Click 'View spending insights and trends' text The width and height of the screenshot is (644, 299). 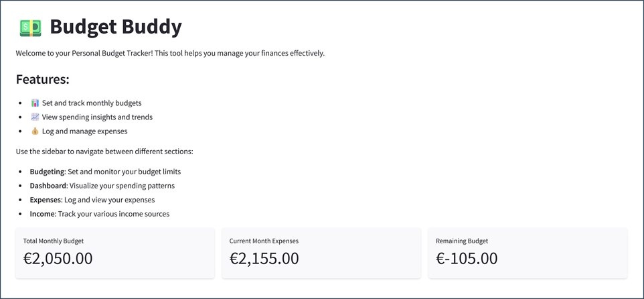(x=97, y=117)
